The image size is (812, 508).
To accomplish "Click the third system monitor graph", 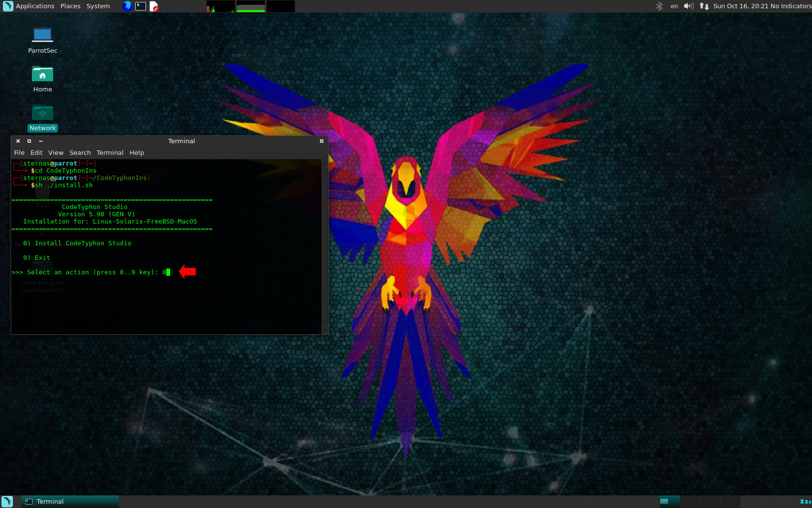I will point(281,6).
